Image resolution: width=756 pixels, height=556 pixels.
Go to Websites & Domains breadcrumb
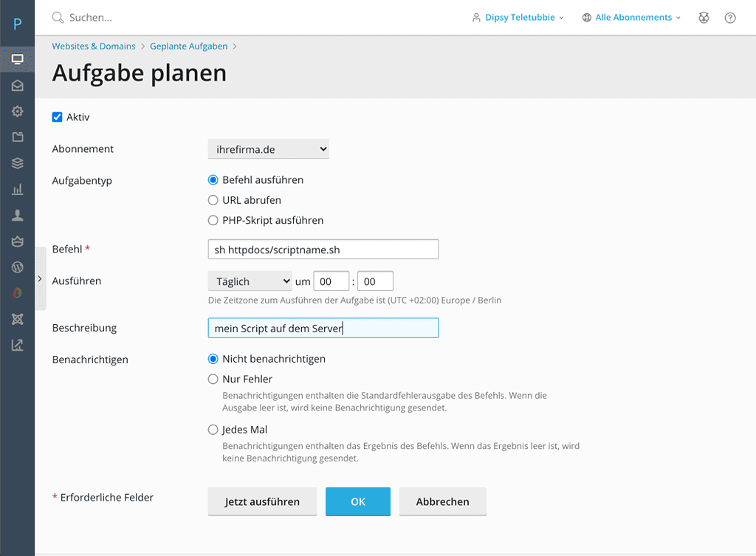click(94, 47)
